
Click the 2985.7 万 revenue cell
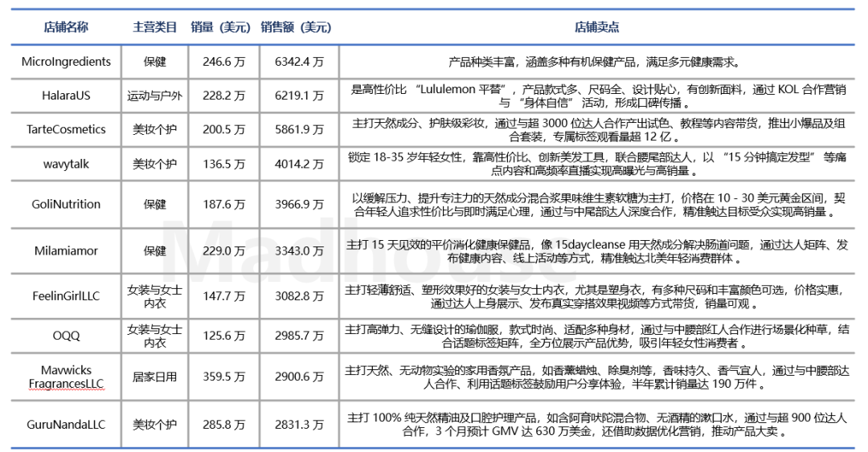click(299, 336)
